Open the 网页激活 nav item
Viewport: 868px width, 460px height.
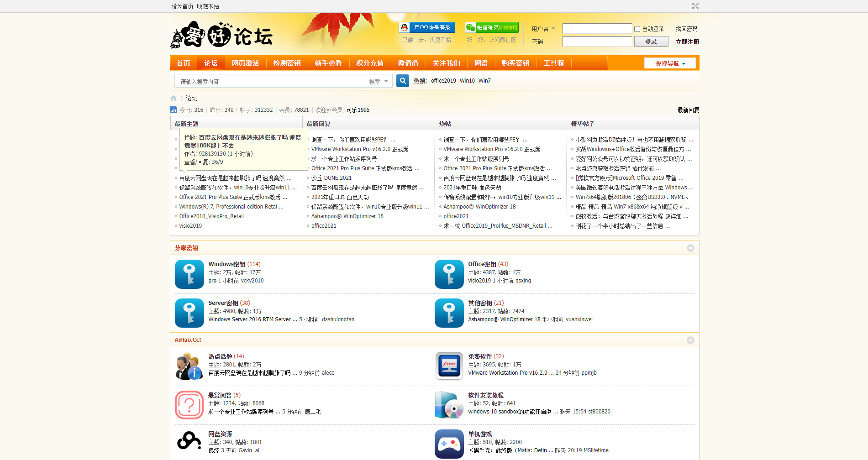(x=245, y=63)
